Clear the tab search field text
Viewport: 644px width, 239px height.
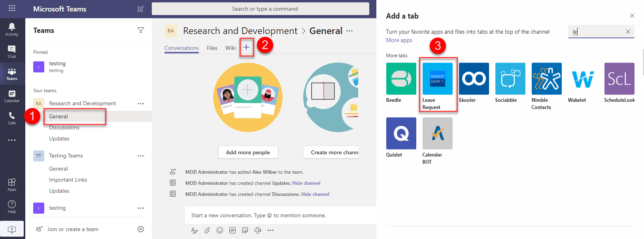[x=628, y=32]
